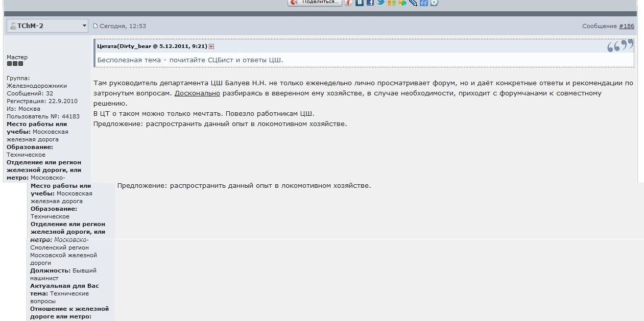Click the Должность: Бывший машинист entry
This screenshot has width=644, height=321.
pos(63,275)
